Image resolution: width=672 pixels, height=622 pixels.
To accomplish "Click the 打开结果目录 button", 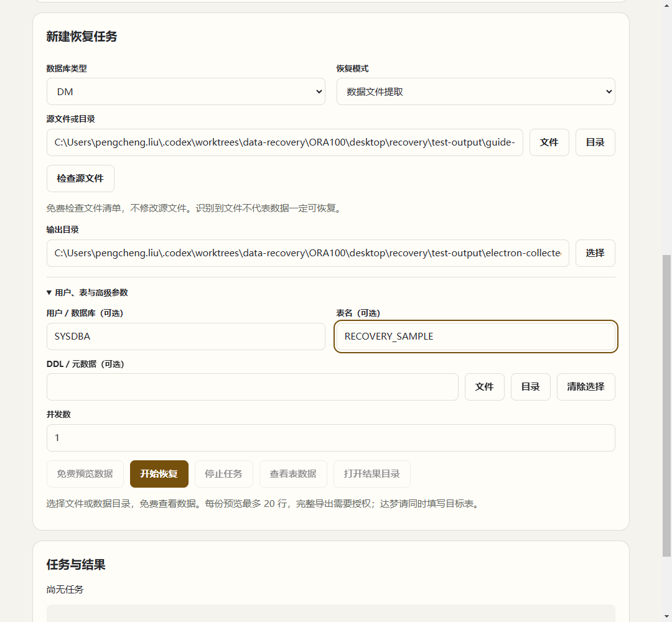I will [372, 474].
